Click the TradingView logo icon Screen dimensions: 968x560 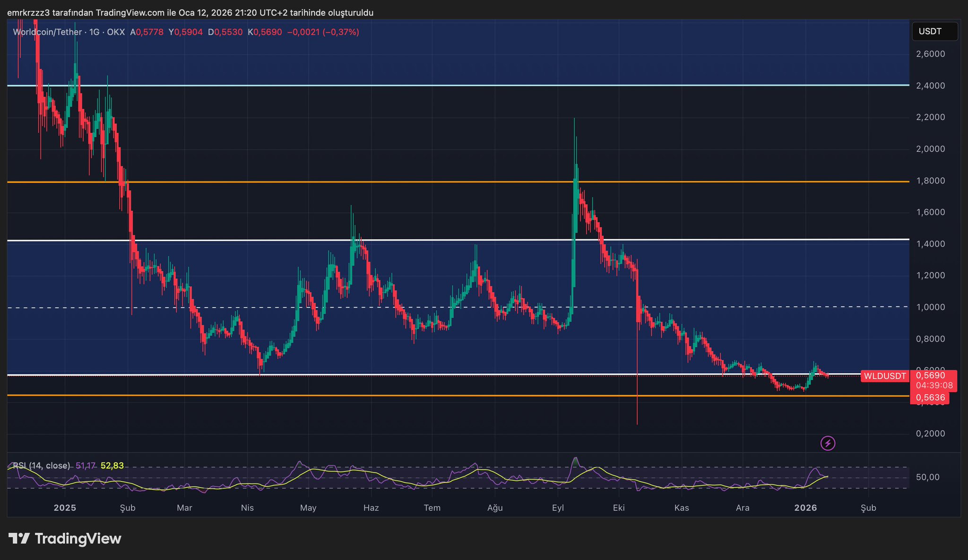[x=19, y=539]
